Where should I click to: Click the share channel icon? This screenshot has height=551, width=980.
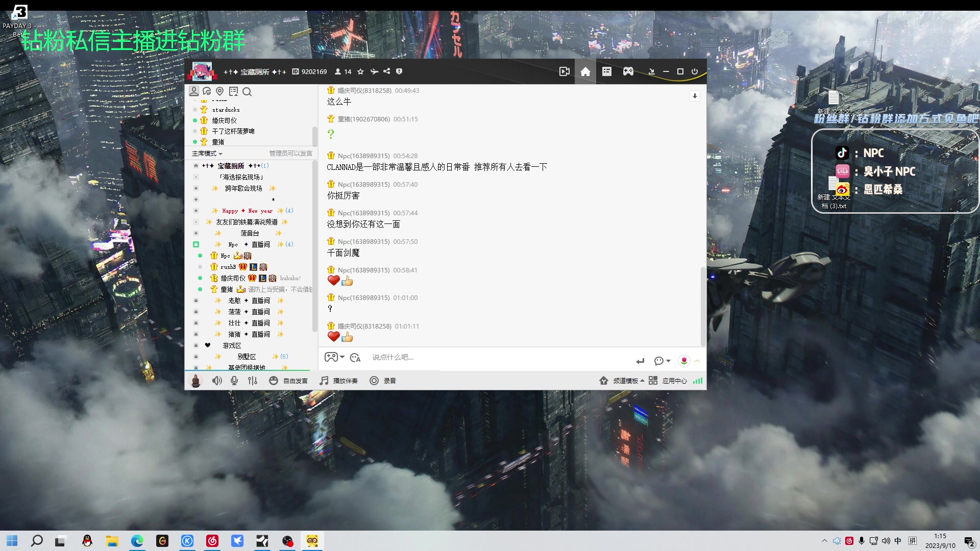[387, 71]
